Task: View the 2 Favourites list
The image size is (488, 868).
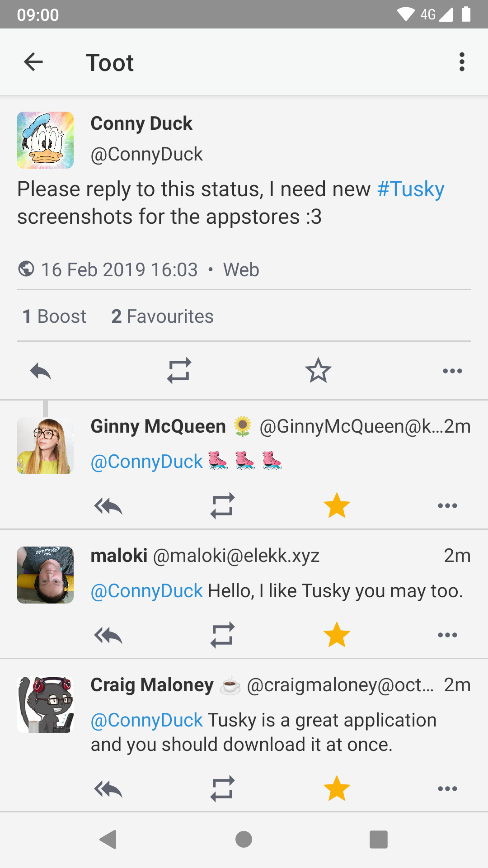Action: click(162, 316)
